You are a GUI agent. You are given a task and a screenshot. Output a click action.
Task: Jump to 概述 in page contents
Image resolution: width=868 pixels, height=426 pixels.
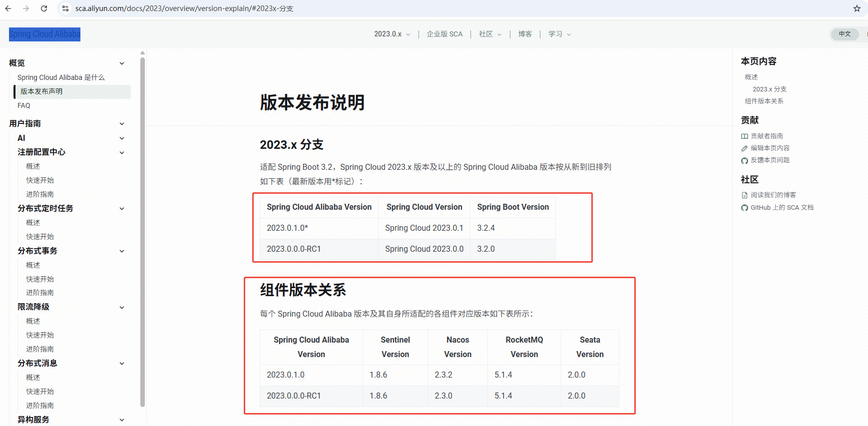point(751,77)
